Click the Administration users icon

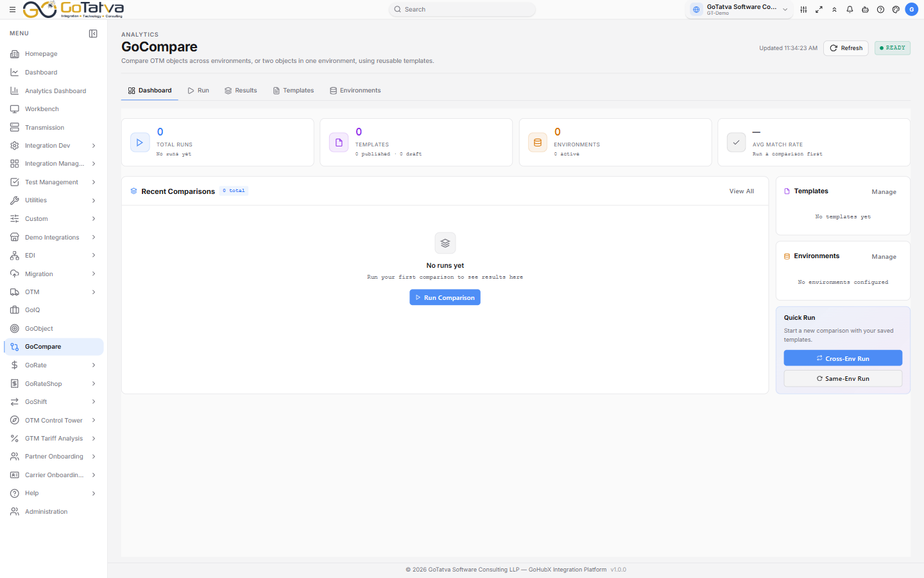(x=15, y=512)
